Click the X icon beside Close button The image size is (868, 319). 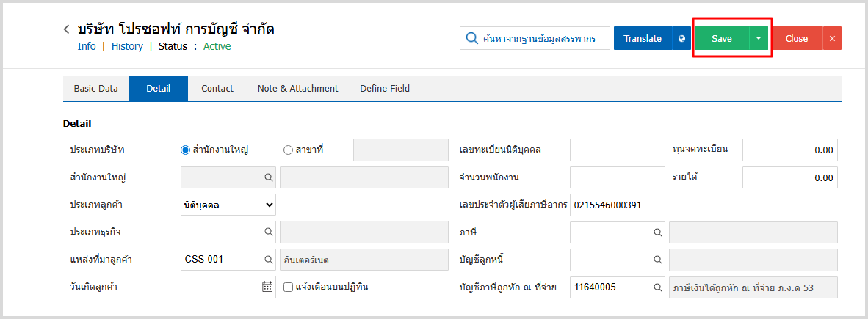tap(832, 39)
